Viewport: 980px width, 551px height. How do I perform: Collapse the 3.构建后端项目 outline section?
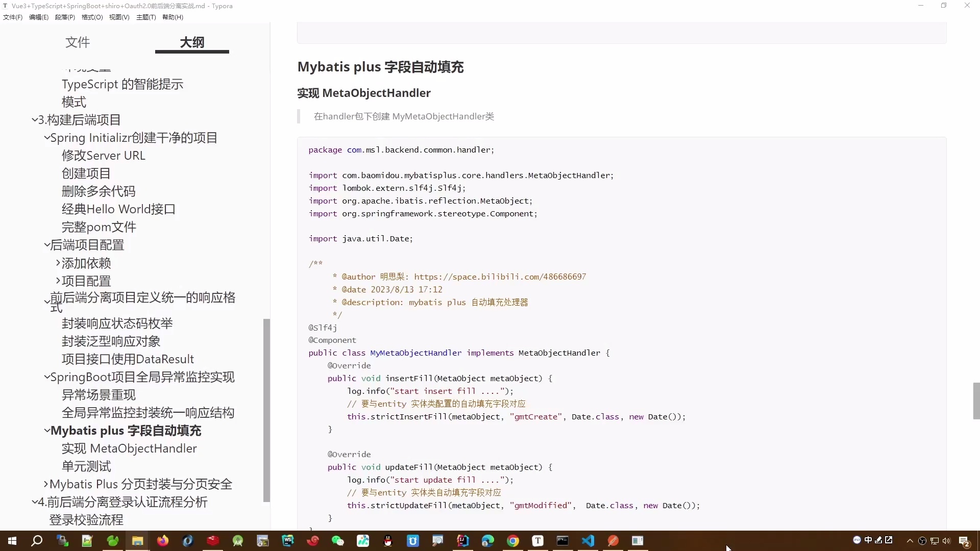click(35, 120)
